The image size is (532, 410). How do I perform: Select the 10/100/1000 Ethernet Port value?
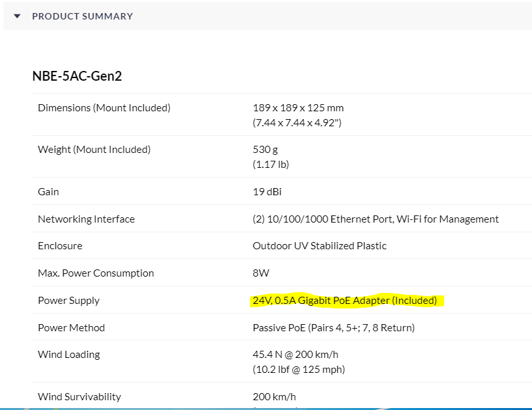click(376, 219)
